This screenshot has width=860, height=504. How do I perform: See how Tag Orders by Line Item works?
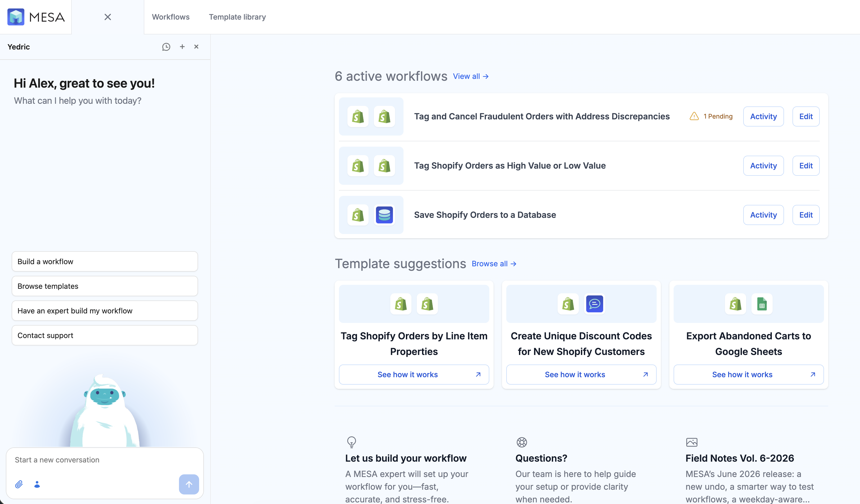tap(414, 375)
